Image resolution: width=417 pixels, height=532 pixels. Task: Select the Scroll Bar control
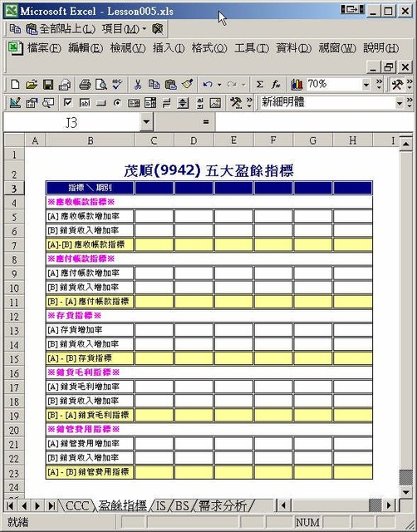(200, 102)
